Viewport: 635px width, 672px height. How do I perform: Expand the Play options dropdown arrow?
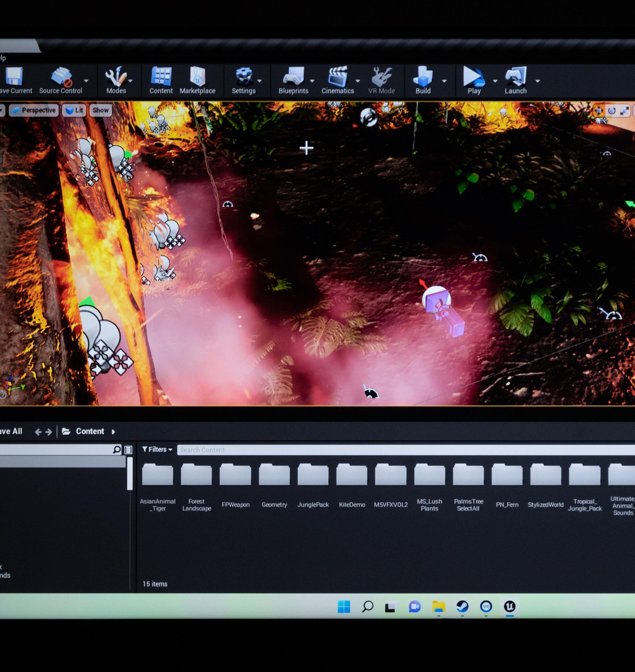tap(495, 81)
